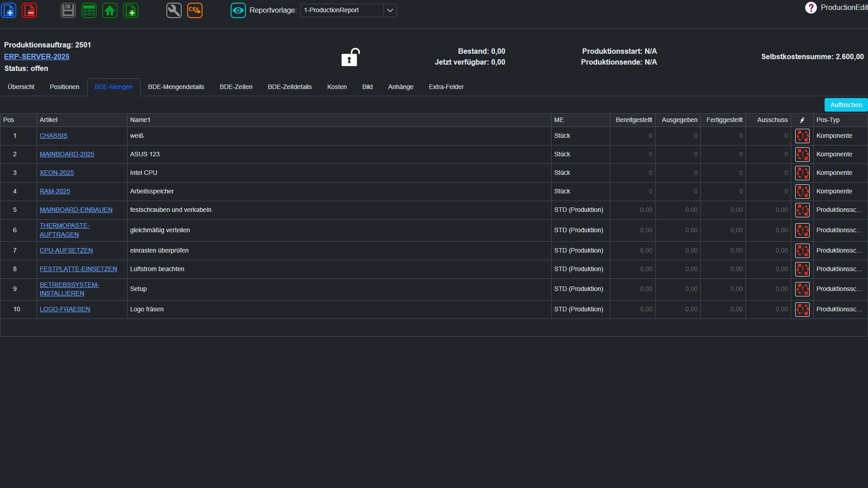The height and width of the screenshot is (488, 868).
Task: Click the red action icon in XEON-2025 row
Action: pyautogui.click(x=802, y=173)
